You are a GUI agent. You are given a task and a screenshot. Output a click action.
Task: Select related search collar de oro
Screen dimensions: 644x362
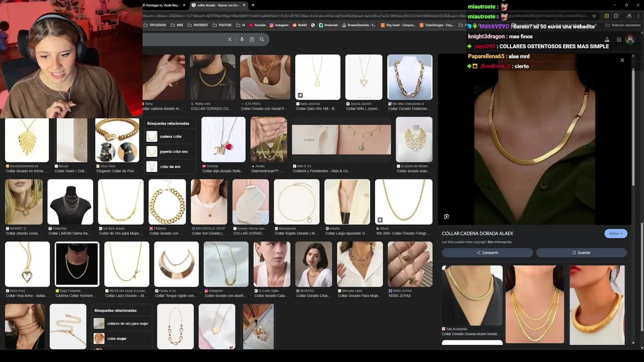[170, 166]
